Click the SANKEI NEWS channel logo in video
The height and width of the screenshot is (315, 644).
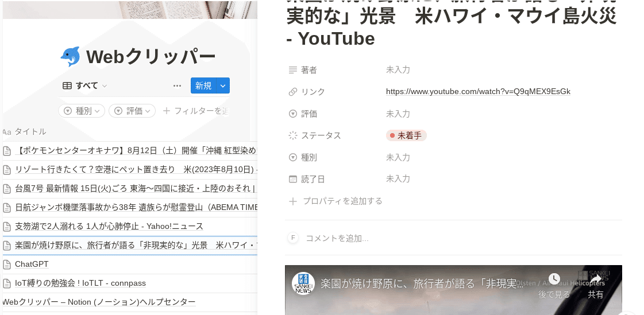pyautogui.click(x=303, y=283)
